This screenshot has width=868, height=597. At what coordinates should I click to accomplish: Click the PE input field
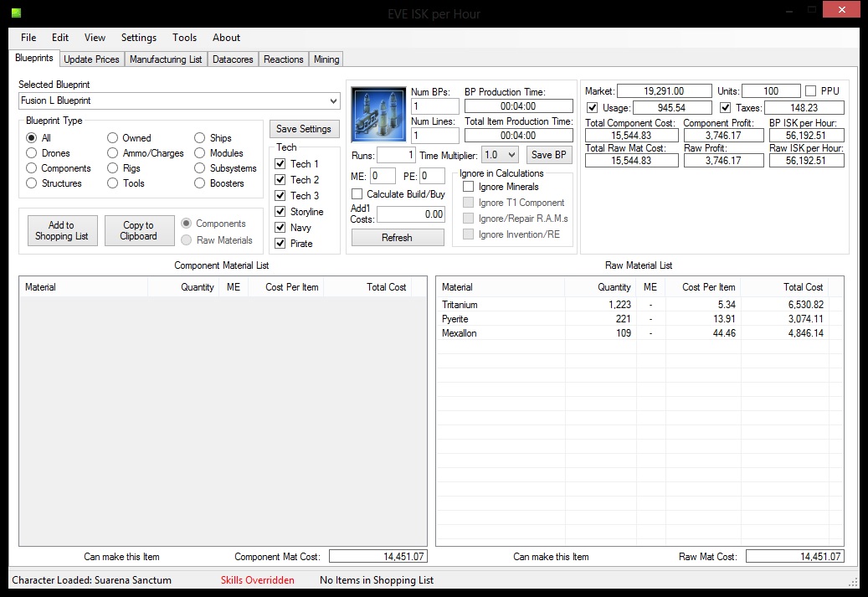click(432, 176)
